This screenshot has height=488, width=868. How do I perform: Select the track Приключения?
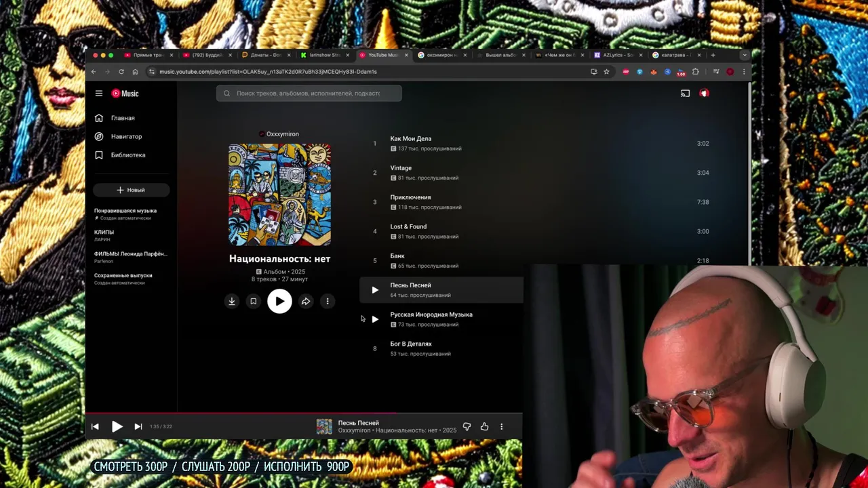click(x=410, y=197)
